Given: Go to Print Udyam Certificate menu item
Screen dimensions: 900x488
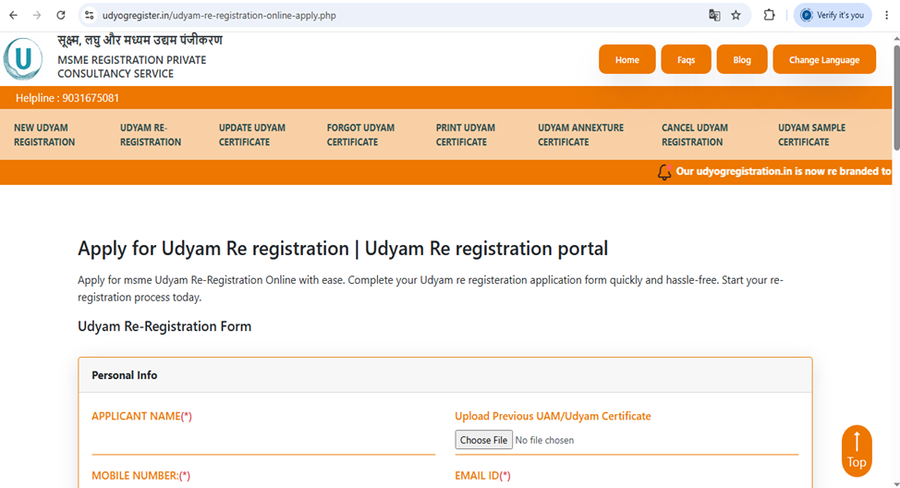Looking at the screenshot, I should point(465,135).
